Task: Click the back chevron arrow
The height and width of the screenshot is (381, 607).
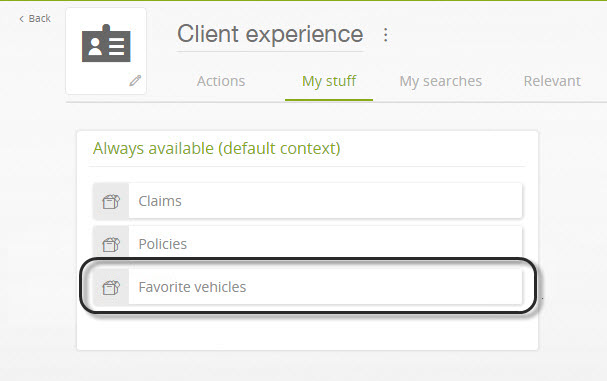Action: [22, 19]
